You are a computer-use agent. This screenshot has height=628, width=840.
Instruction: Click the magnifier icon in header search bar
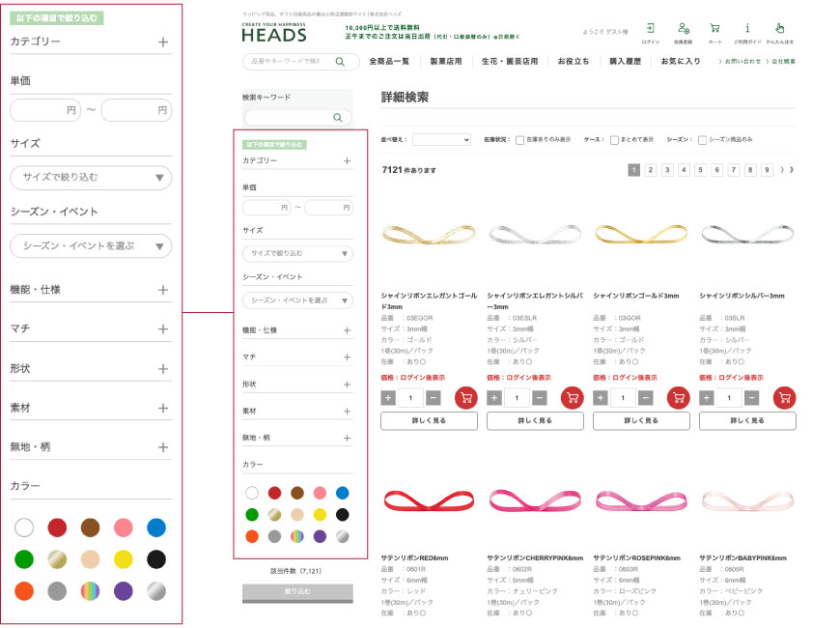(x=340, y=62)
